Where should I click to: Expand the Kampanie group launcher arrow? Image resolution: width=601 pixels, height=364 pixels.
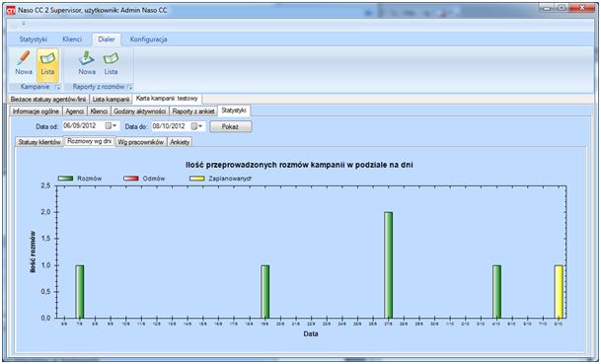pos(57,88)
